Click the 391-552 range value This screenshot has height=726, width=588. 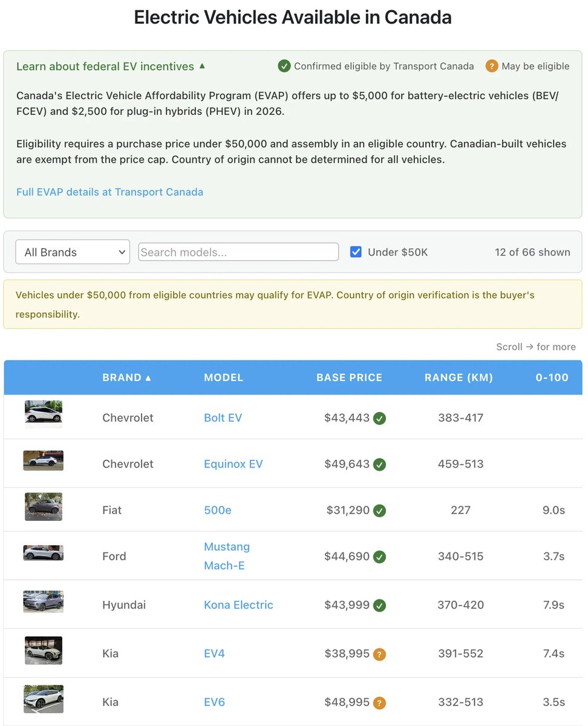coord(460,653)
